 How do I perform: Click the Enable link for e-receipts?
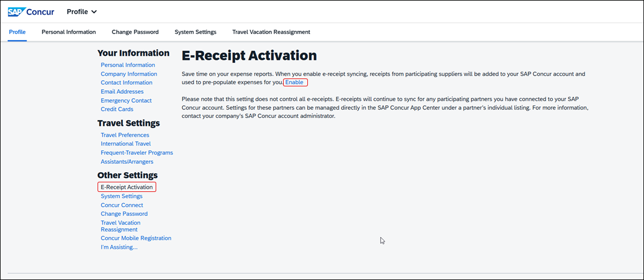(294, 82)
